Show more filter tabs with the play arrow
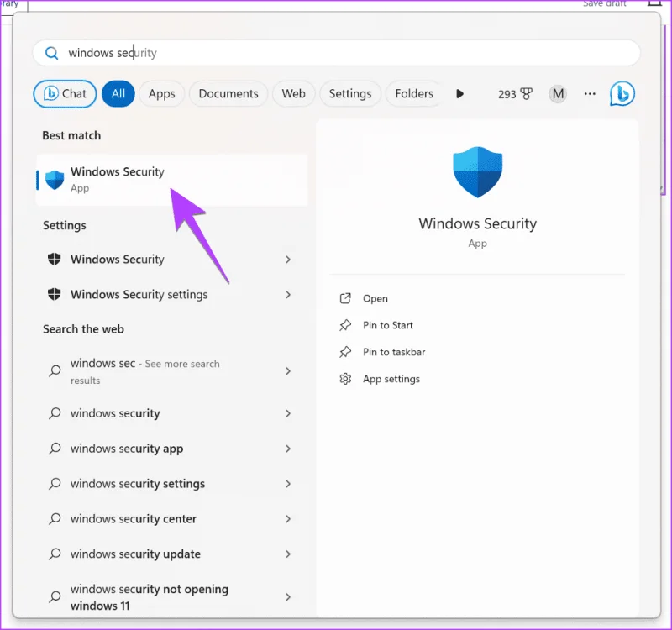672x630 pixels. 459,93
